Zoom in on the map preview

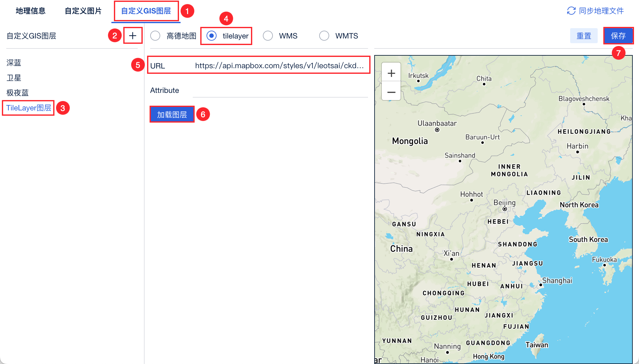(391, 73)
